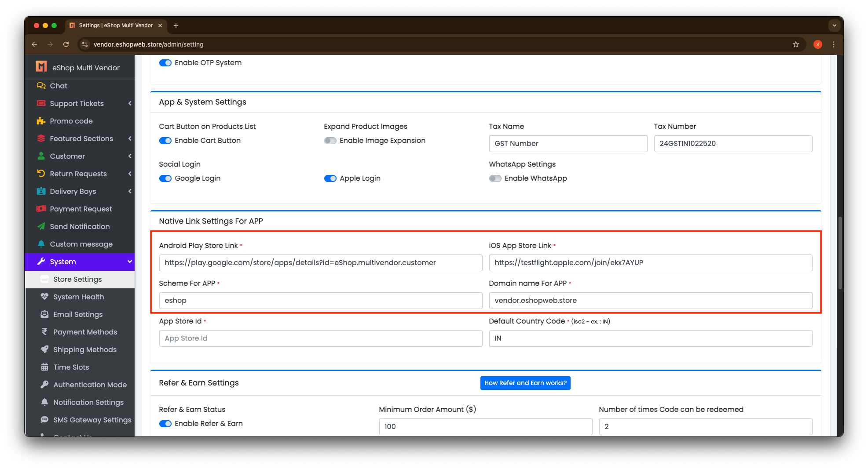Select Payment Methods from the sidebar
The image size is (868, 469).
(x=80, y=332)
